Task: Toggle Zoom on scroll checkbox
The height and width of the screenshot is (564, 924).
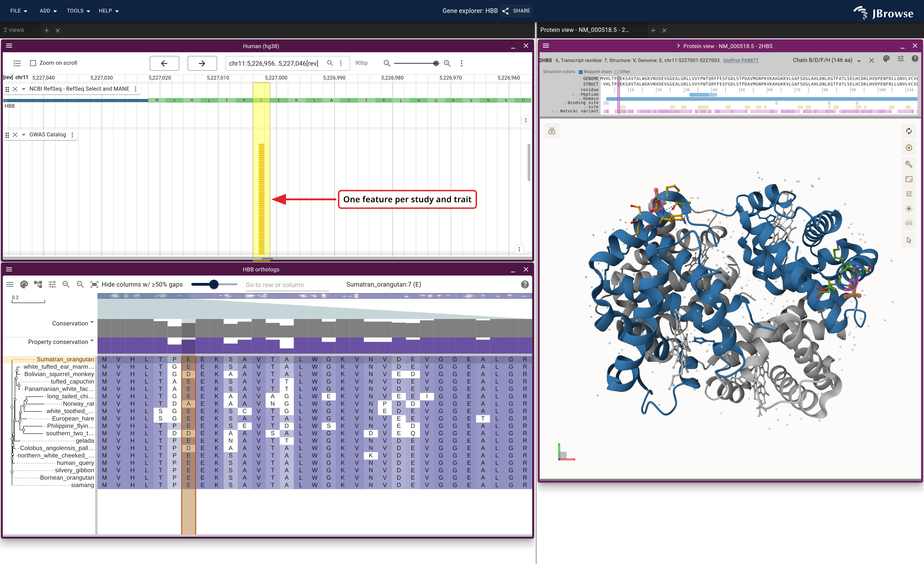Action: coord(33,63)
